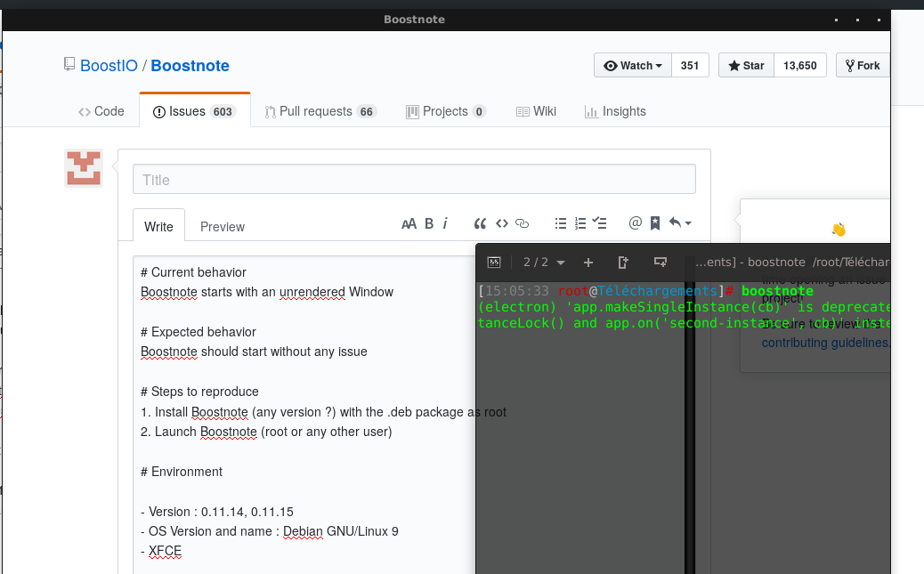This screenshot has height=574, width=924.
Task: Star the Boostnote repository
Action: (745, 65)
